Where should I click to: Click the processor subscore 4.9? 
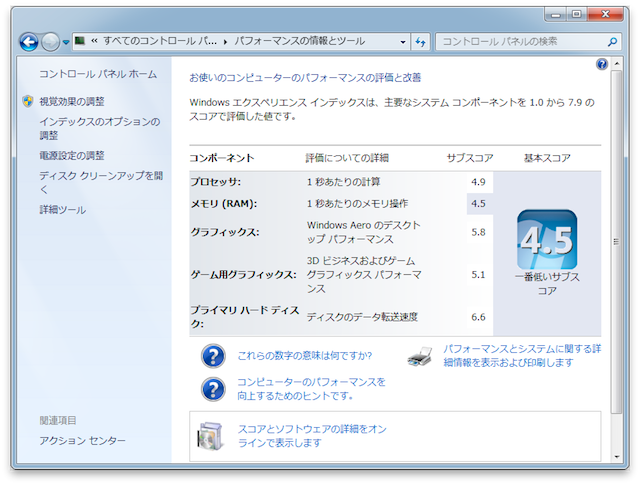pyautogui.click(x=478, y=182)
